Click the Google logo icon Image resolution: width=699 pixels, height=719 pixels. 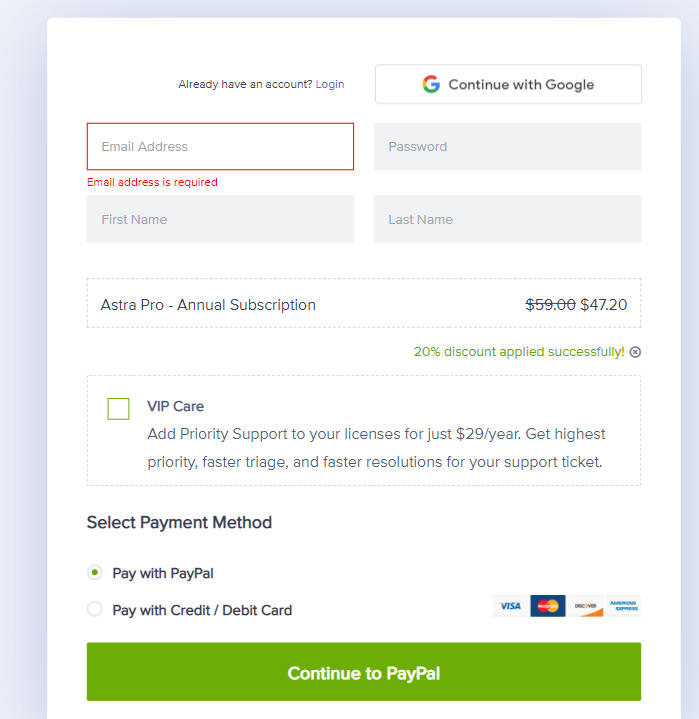tap(431, 84)
